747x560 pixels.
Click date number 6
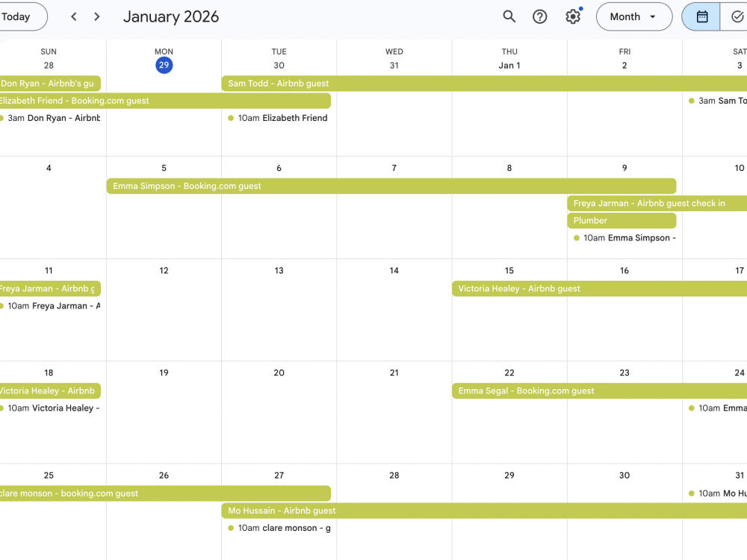[x=279, y=168]
